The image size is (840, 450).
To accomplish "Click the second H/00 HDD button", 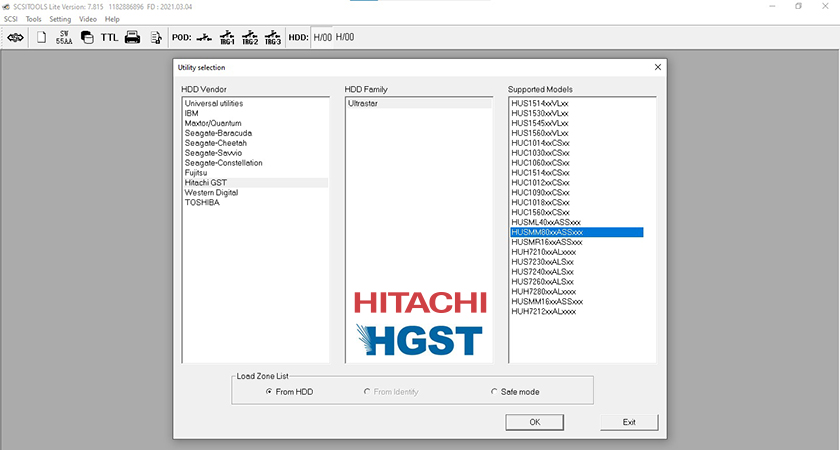I will click(x=345, y=38).
